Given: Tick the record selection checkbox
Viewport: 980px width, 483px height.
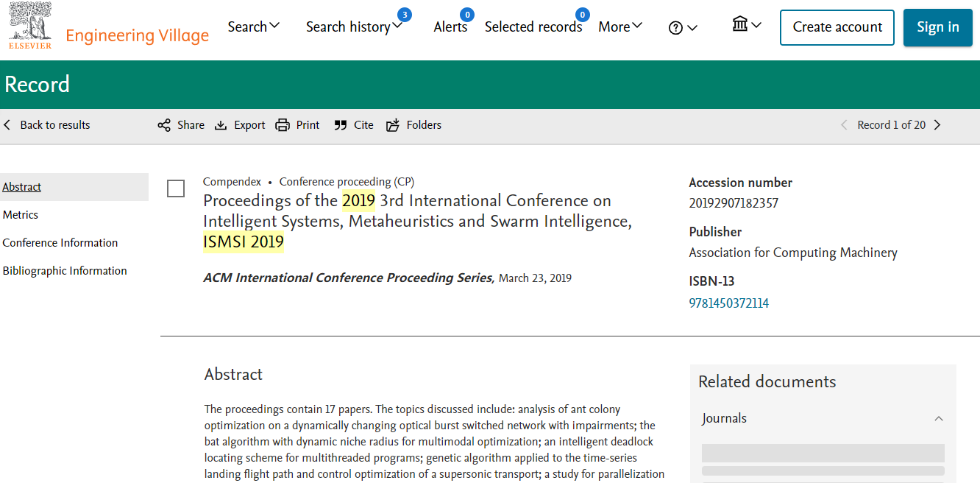Looking at the screenshot, I should point(176,188).
